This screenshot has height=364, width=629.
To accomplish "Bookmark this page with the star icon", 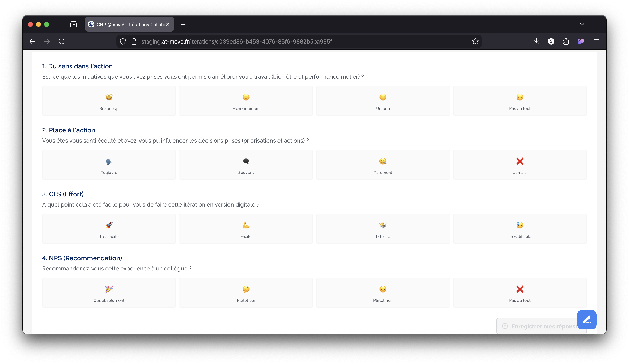I will pyautogui.click(x=475, y=41).
